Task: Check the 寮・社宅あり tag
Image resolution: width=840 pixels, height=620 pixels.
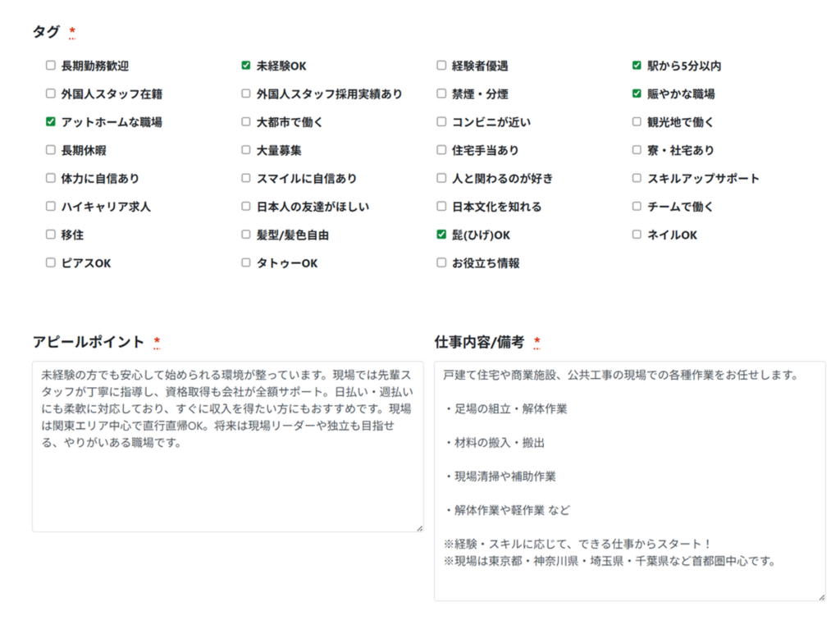Action: click(x=637, y=150)
